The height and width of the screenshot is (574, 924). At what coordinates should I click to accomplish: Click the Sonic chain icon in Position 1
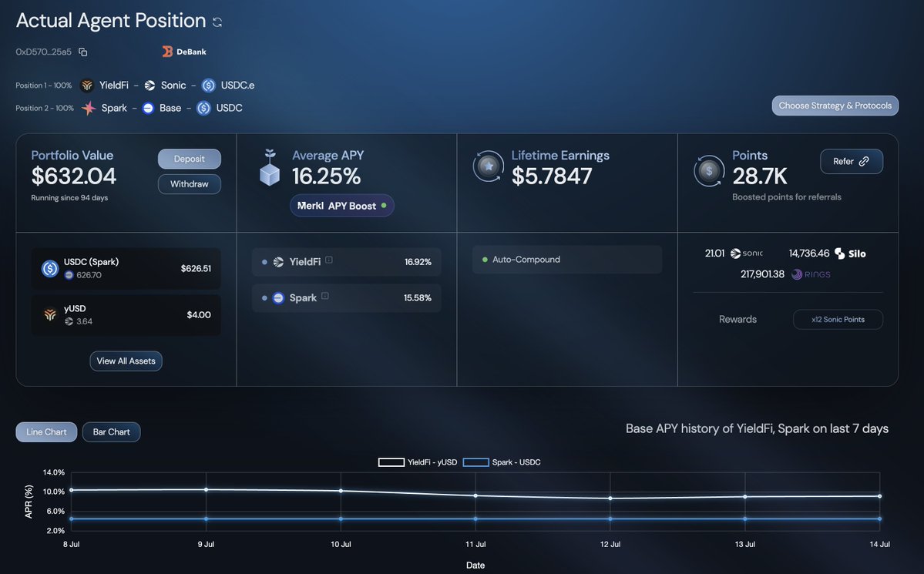pos(150,86)
